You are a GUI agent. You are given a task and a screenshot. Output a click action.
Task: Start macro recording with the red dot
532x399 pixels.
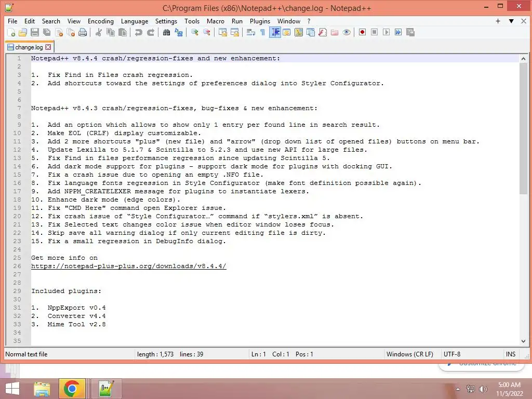click(362, 32)
